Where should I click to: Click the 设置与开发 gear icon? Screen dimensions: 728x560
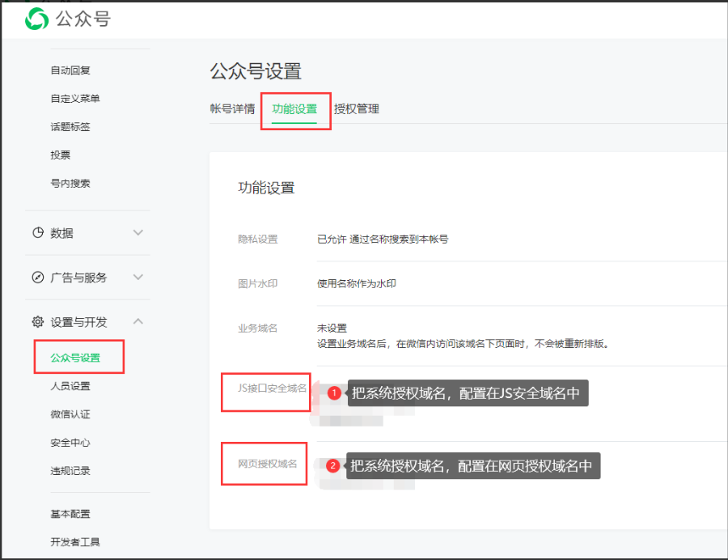(37, 322)
